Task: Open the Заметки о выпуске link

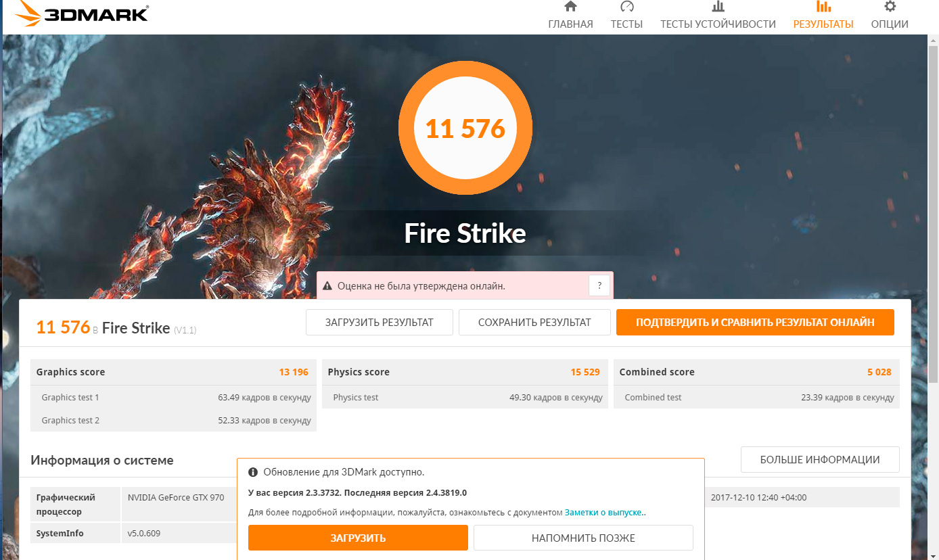Action: coord(605,513)
